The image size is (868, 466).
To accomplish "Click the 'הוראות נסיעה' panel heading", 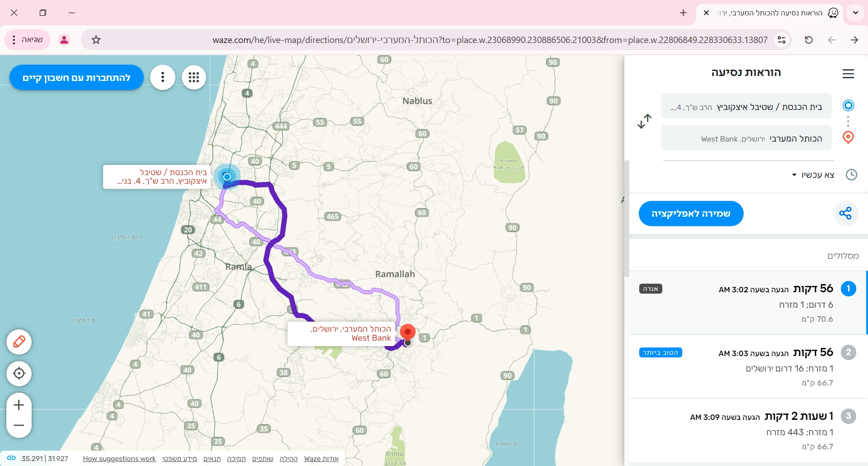I will [x=746, y=72].
